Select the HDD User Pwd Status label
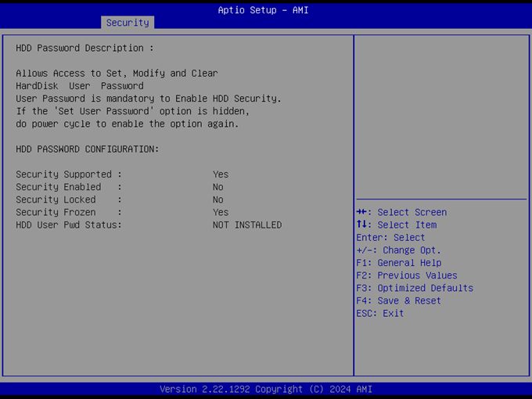 (69, 225)
